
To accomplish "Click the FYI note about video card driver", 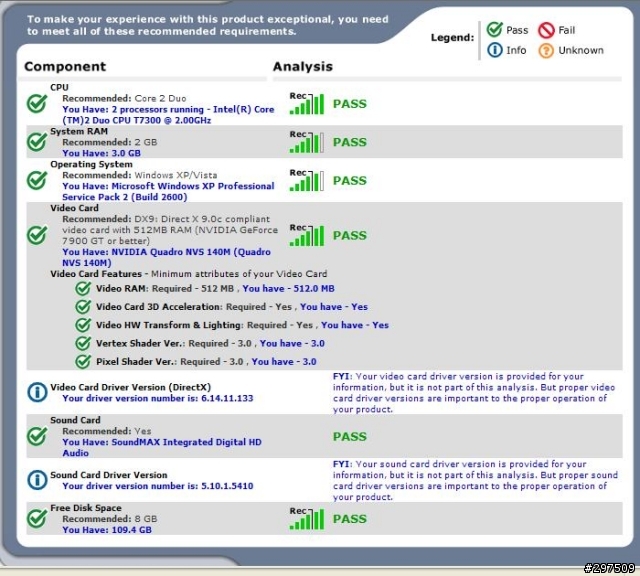I will point(474,393).
